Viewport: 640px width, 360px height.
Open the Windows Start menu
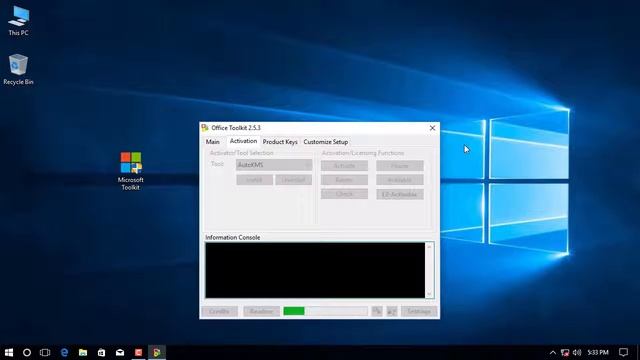pyautogui.click(x=9, y=352)
